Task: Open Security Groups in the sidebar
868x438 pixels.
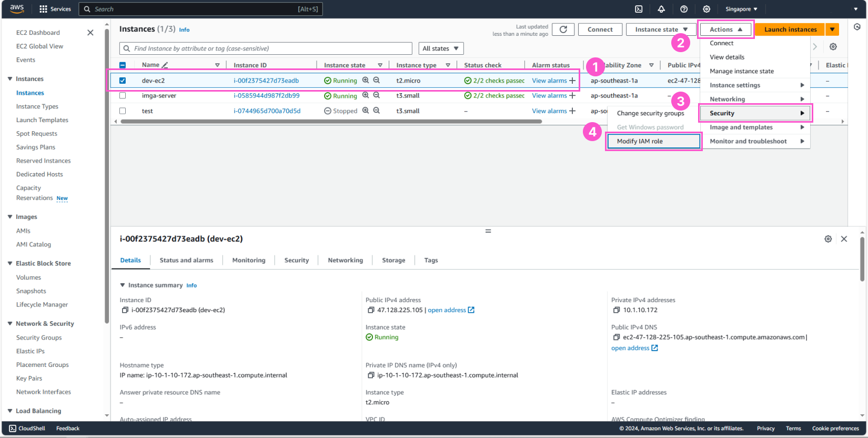Action: tap(39, 337)
